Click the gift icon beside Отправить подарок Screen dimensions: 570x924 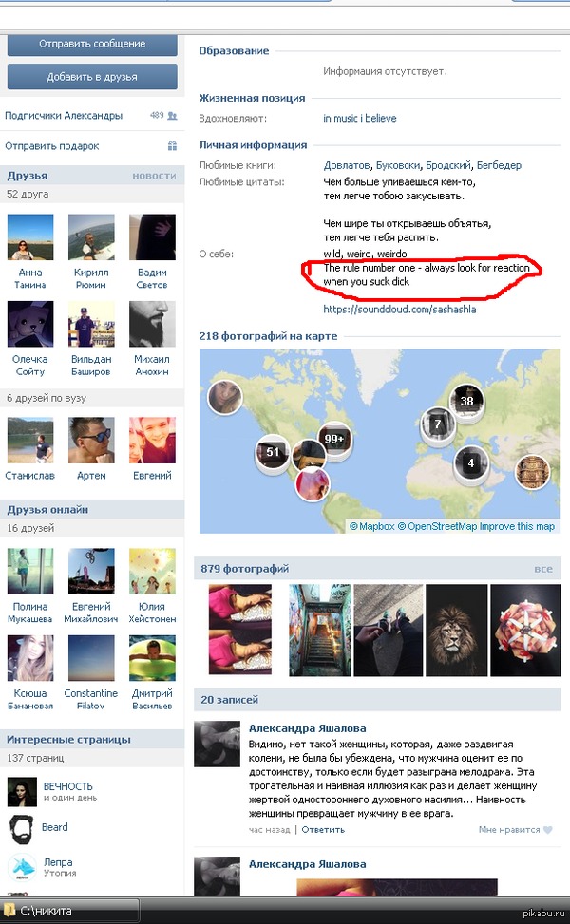pos(172,145)
